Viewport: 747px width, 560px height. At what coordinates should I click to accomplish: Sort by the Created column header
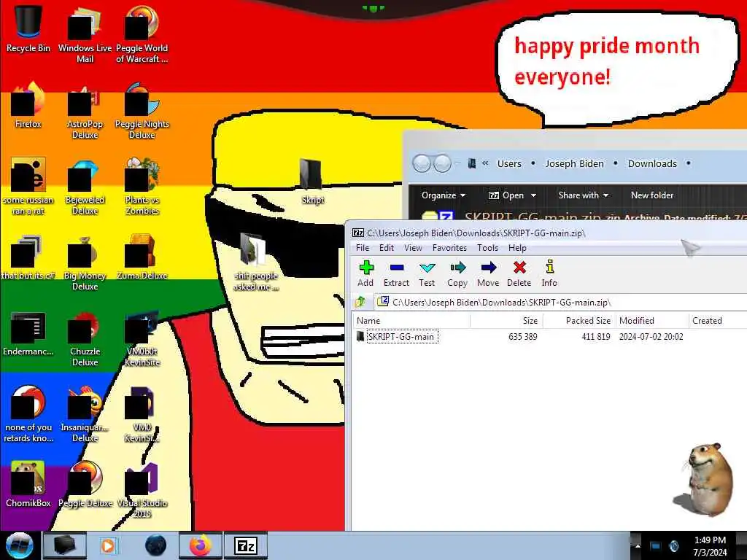(718, 321)
